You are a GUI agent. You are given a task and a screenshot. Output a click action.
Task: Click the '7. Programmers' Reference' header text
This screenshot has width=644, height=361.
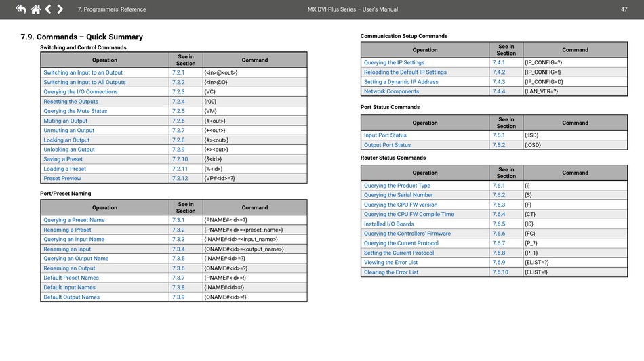click(111, 9)
